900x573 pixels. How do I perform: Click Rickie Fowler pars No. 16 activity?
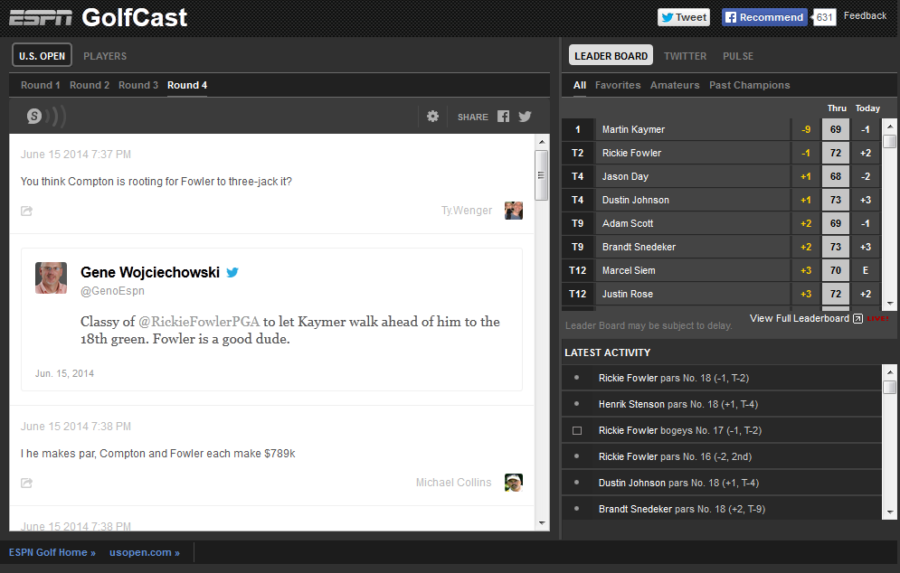[721, 456]
